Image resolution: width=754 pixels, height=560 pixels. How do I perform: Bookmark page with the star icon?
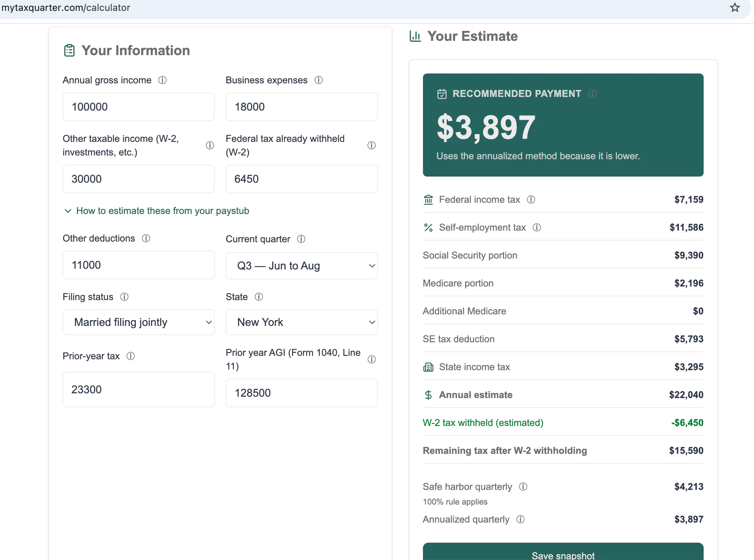(x=735, y=7)
